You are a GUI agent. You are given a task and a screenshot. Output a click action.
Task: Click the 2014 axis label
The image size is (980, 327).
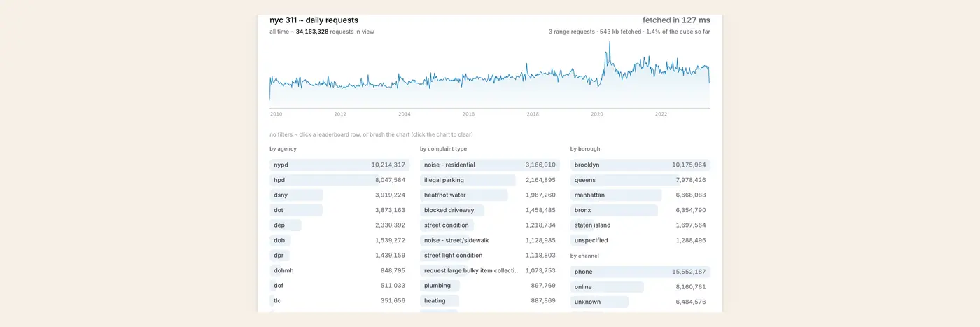[405, 114]
